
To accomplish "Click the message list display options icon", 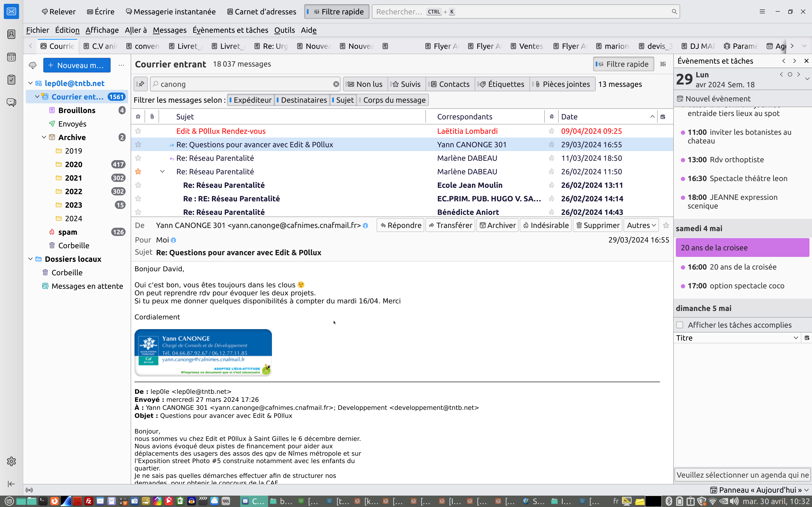I will click(663, 64).
